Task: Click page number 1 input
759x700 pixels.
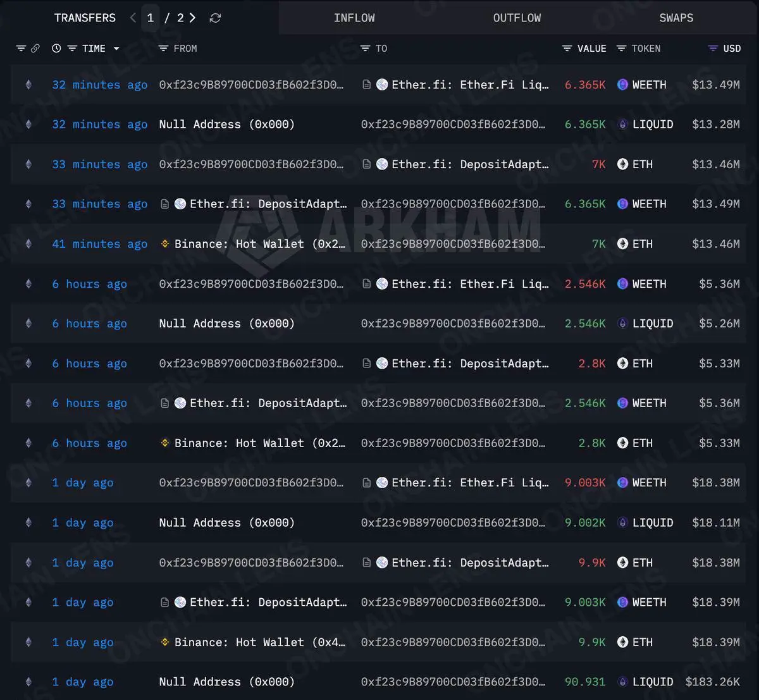Action: tap(151, 18)
